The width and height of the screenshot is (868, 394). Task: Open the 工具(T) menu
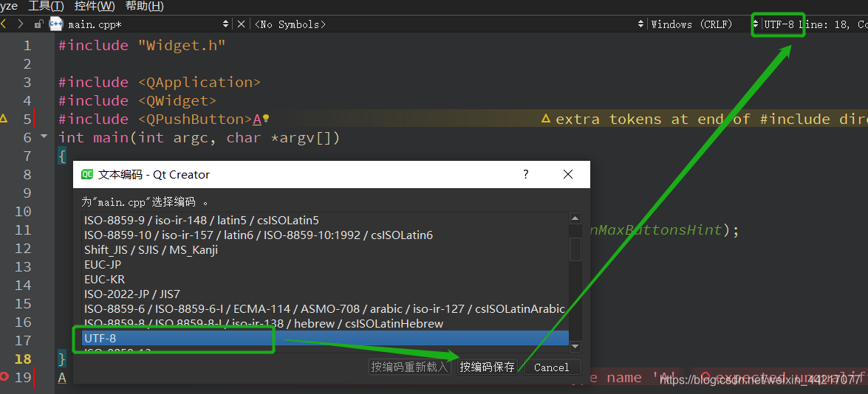[46, 6]
